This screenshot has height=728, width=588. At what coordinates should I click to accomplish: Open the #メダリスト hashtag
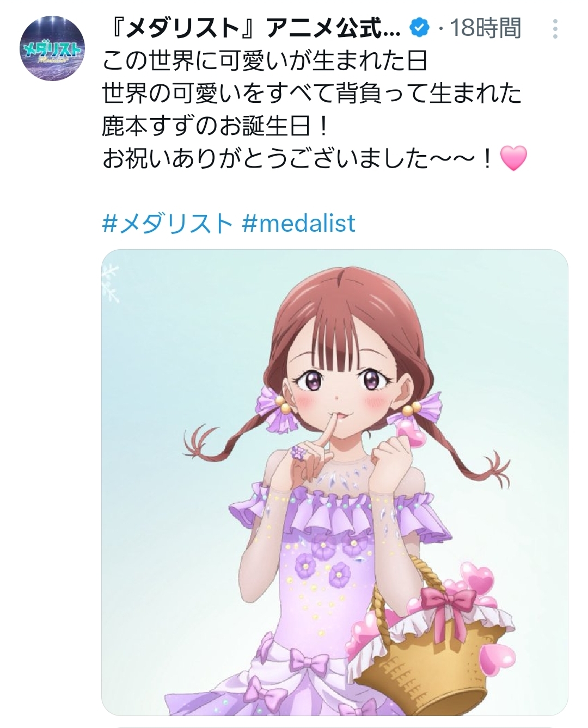point(167,223)
